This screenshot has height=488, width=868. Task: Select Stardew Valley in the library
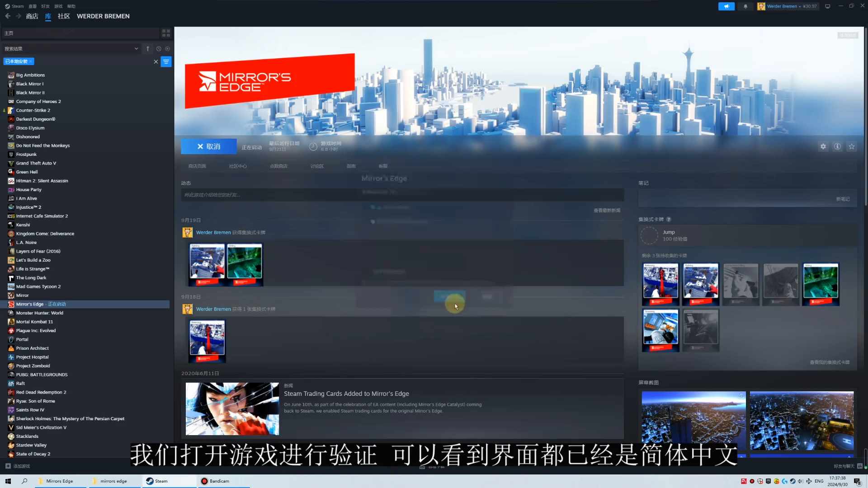point(31,445)
